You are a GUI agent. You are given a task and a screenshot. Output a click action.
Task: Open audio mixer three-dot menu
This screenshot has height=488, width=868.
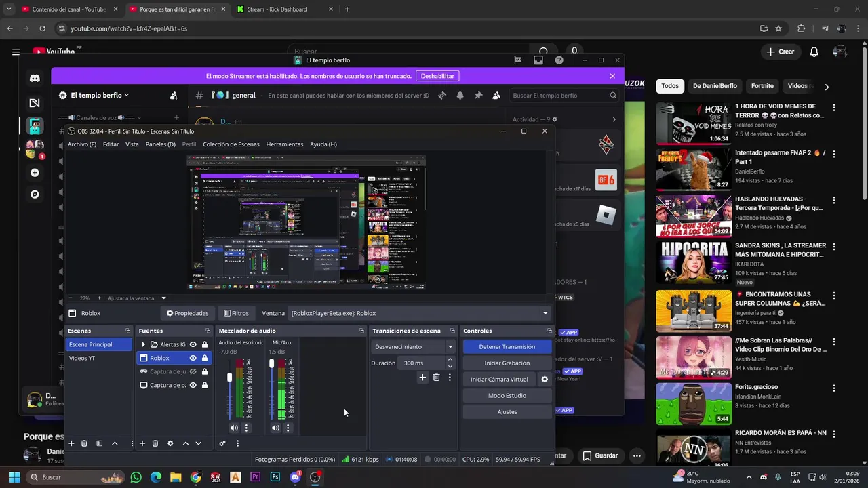point(237,443)
